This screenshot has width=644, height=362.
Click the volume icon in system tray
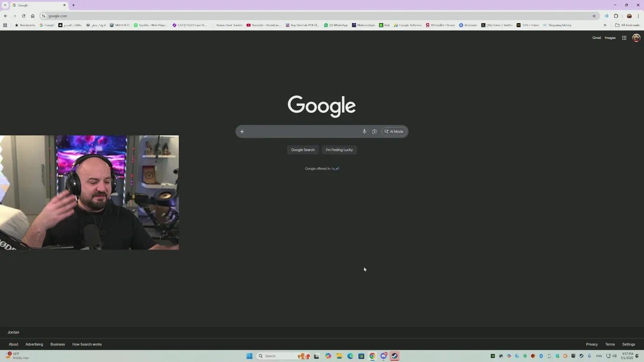coord(614,356)
